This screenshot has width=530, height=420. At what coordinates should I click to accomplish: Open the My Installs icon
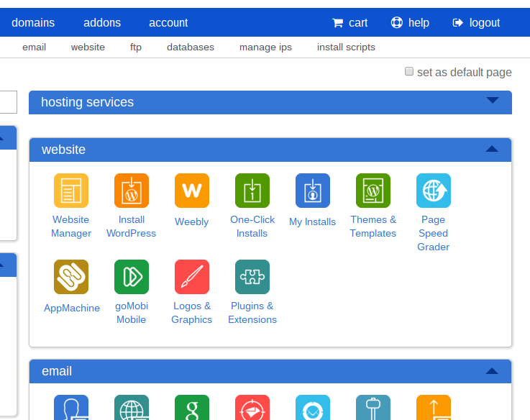313,191
